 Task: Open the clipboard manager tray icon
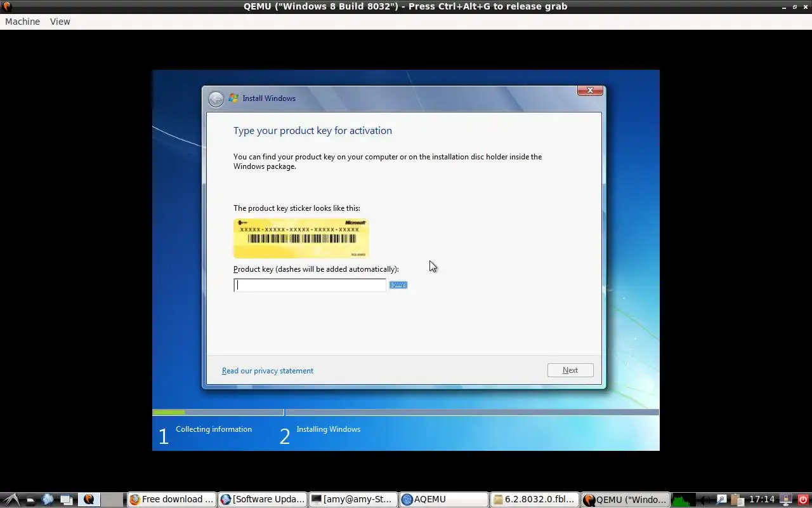coord(737,500)
